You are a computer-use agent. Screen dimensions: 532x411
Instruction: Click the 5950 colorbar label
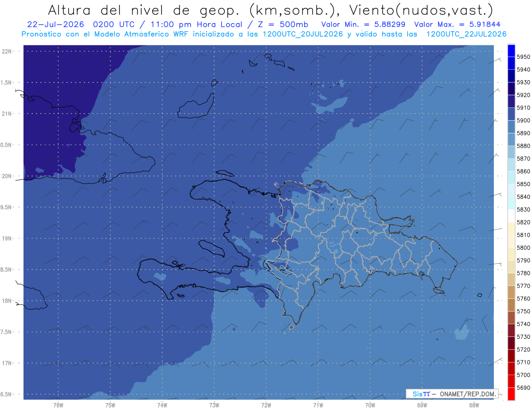click(x=524, y=57)
